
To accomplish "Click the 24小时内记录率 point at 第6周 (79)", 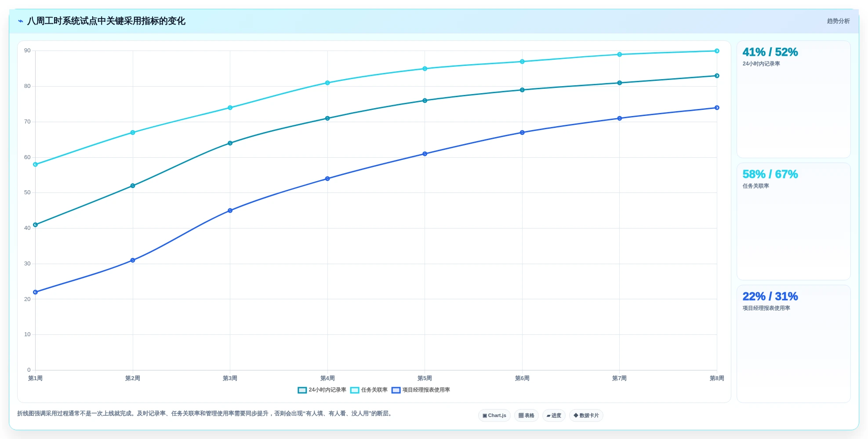I will [x=522, y=90].
